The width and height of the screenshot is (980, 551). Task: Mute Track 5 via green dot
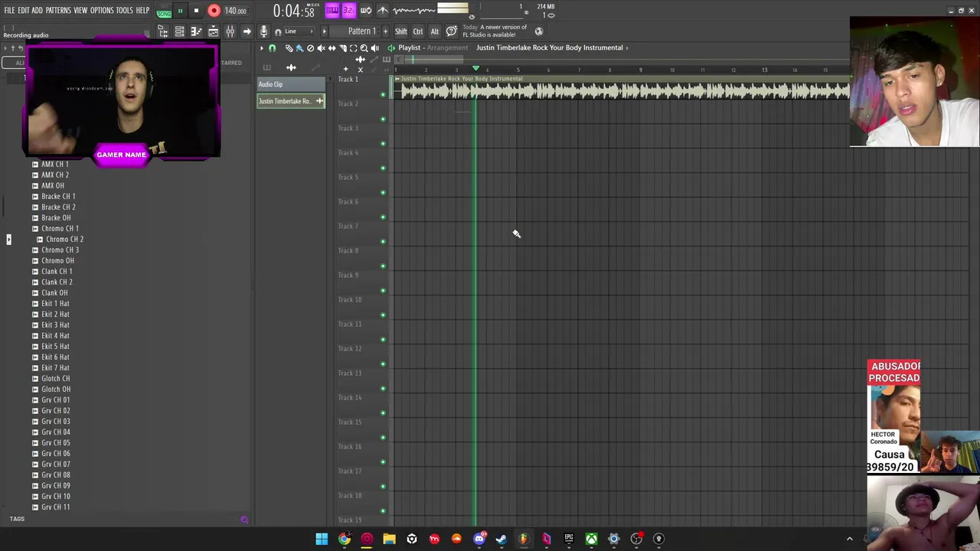pos(383,193)
